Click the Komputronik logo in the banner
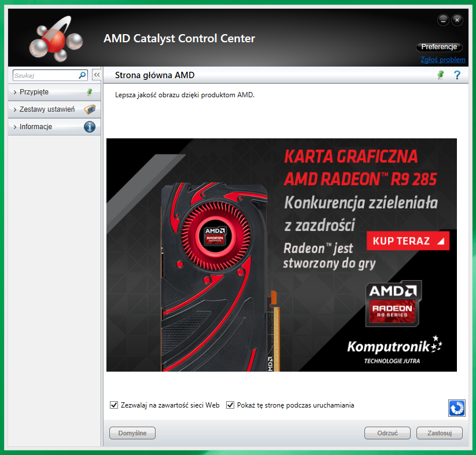 pos(394,350)
